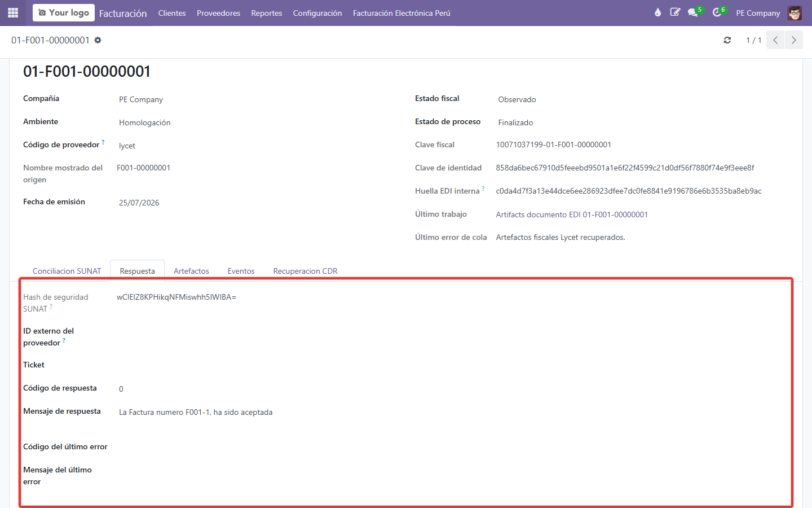
Task: Select the PE Company switcher
Action: (758, 13)
